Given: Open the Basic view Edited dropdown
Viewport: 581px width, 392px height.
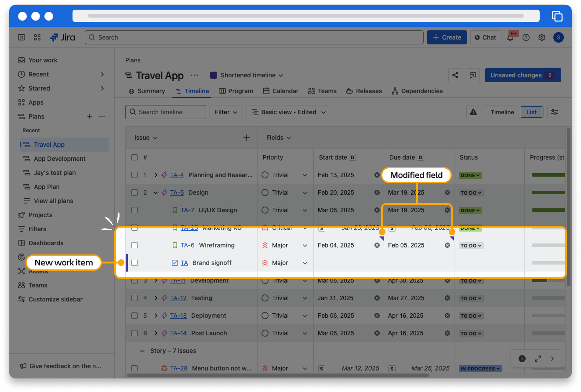Looking at the screenshot, I should coord(289,112).
